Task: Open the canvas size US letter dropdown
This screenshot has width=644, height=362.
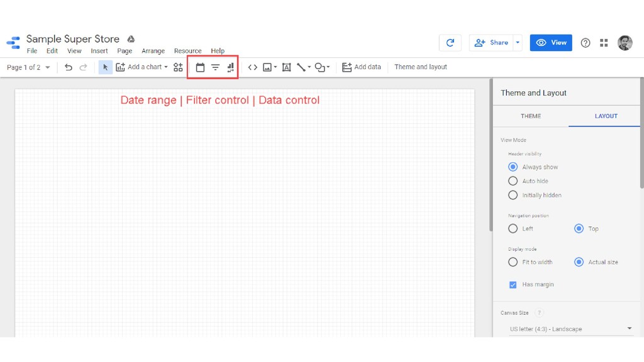Action: pyautogui.click(x=570, y=329)
